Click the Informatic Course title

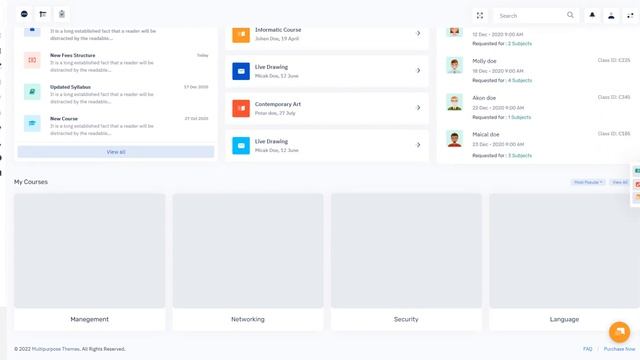[278, 30]
